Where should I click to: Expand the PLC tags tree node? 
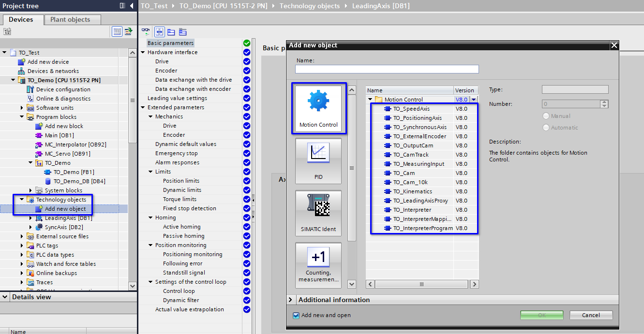pyautogui.click(x=22, y=246)
